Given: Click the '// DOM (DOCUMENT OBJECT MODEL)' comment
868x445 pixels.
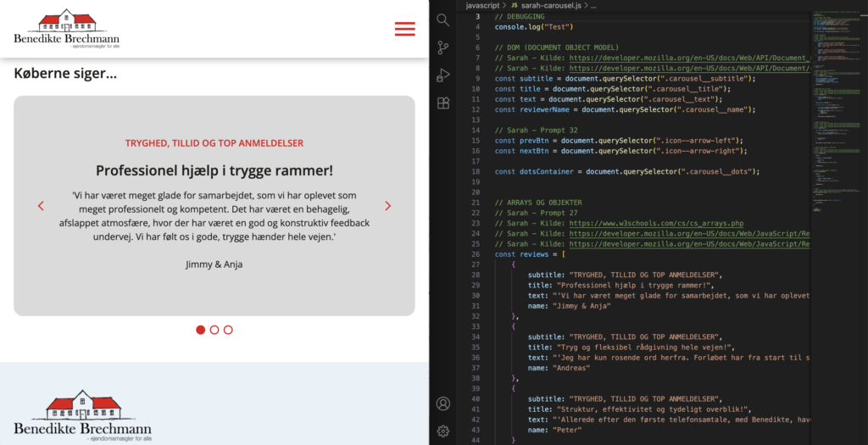Looking at the screenshot, I should click(x=556, y=47).
